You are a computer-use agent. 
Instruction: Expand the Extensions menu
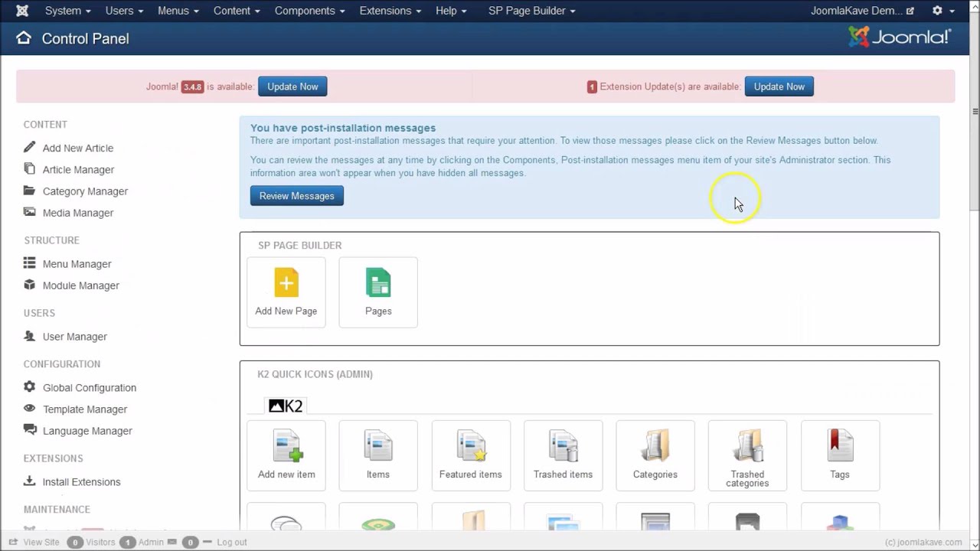click(x=390, y=11)
